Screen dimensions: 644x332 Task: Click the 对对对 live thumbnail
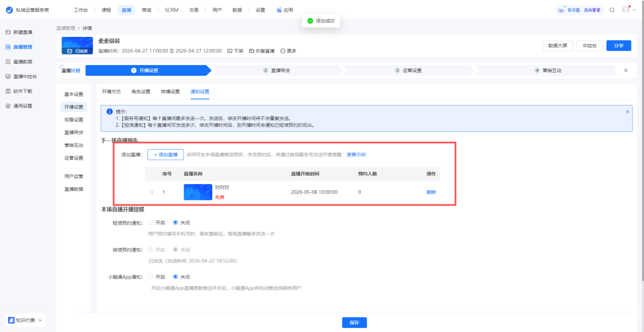(x=198, y=192)
